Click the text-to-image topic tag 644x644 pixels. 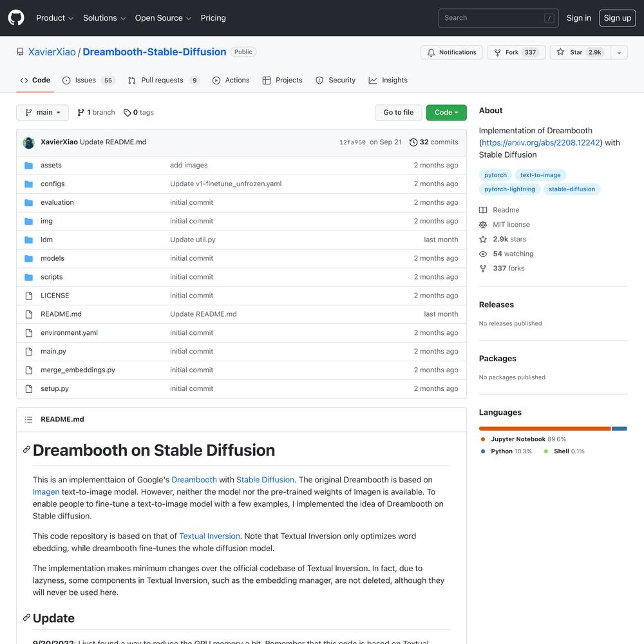[x=540, y=175]
